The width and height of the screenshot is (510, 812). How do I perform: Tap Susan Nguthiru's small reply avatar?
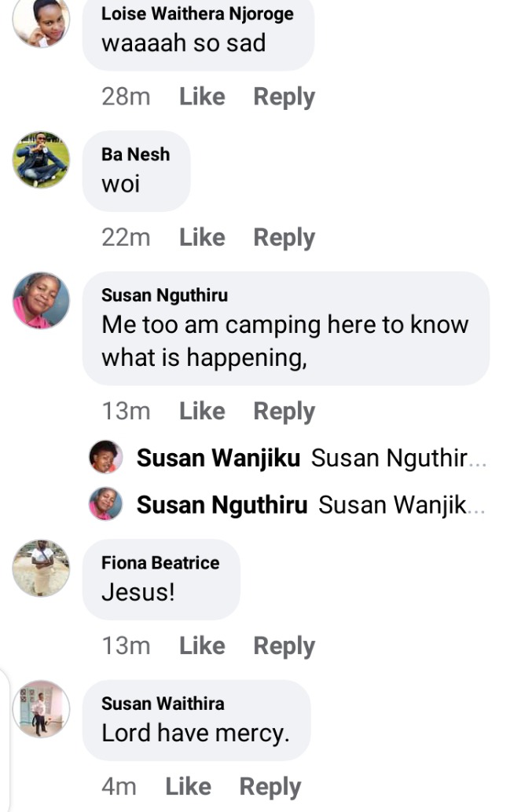click(x=106, y=504)
